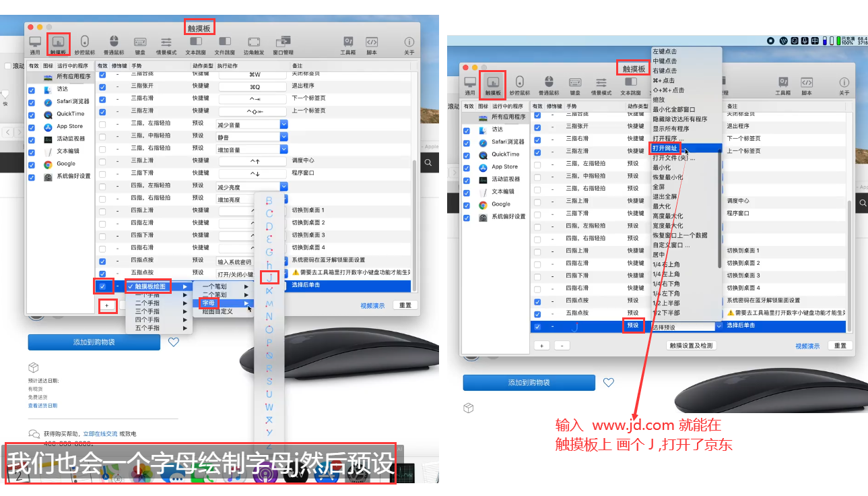Expand 二个笔划 submenu
This screenshot has width=868, height=496.
tap(225, 294)
